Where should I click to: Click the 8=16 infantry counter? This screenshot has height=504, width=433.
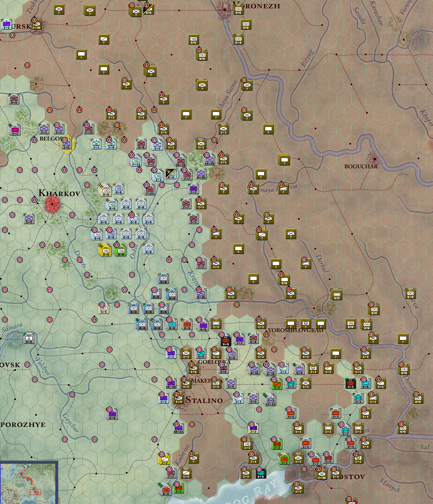254,370
